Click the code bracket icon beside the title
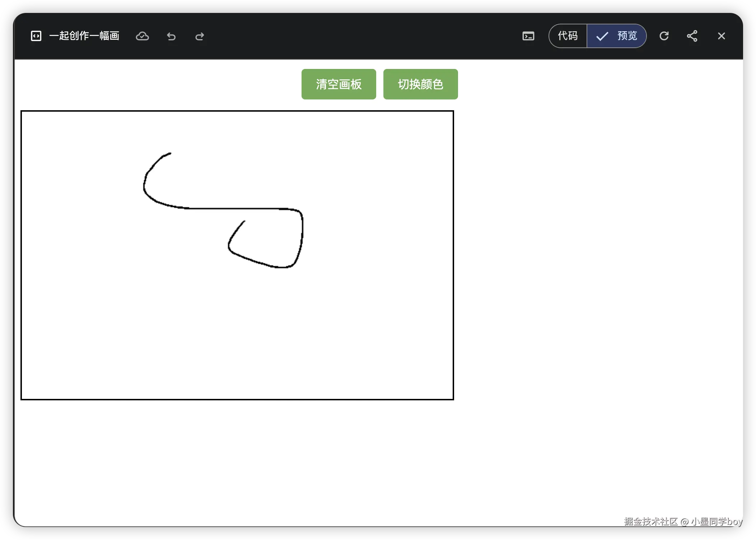This screenshot has width=756, height=540. pos(36,36)
